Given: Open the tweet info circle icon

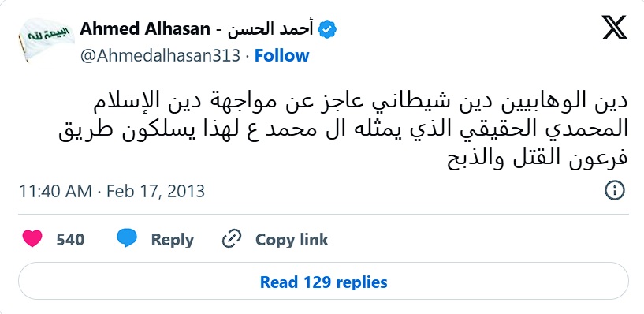Looking at the screenshot, I should (615, 191).
